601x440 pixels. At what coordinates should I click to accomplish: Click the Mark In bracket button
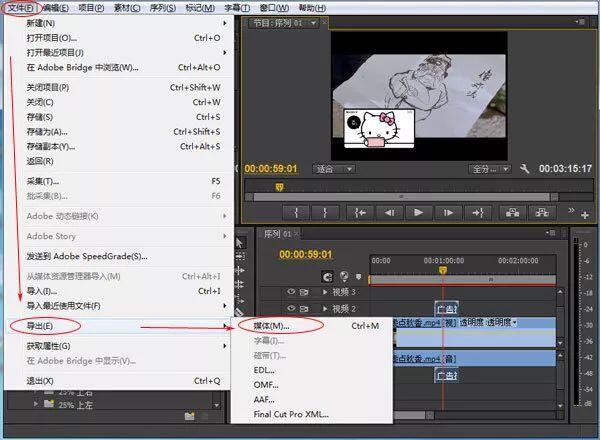296,212
